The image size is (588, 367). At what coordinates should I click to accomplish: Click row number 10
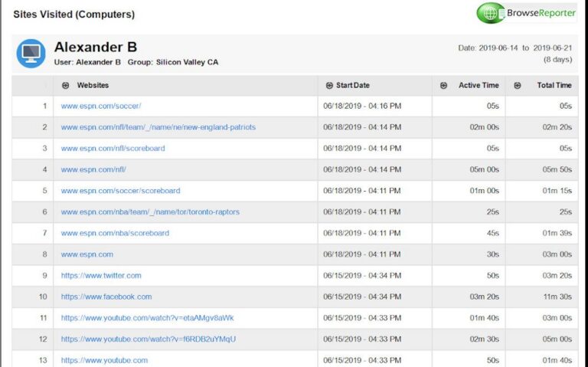[x=43, y=297]
